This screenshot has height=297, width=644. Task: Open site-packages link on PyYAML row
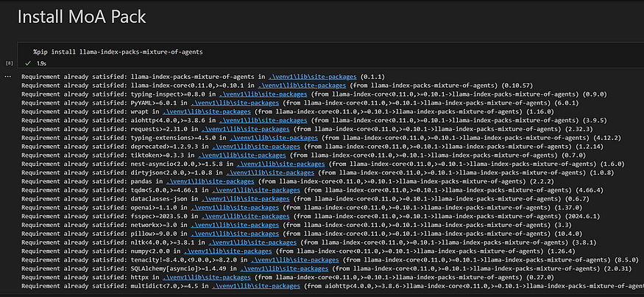pos(235,103)
